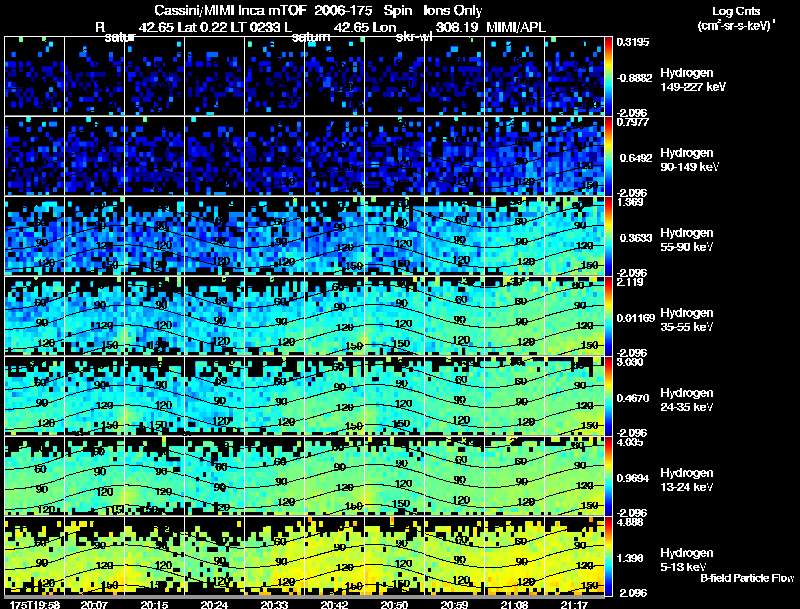
Task: Click inside the Hydrogen 5-13 keV spectrogram panel
Action: coord(304,556)
